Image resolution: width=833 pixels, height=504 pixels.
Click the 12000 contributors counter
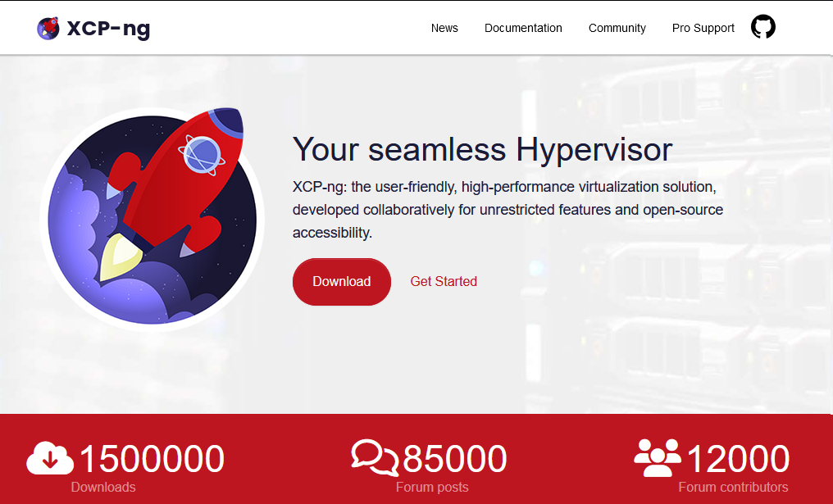[737, 459]
